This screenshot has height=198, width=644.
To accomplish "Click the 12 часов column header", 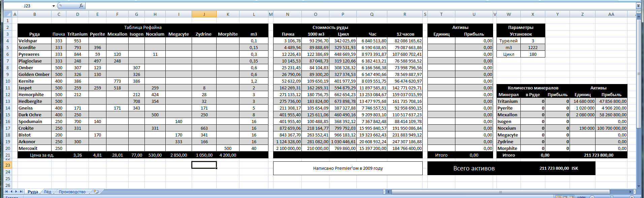I will coord(405,34).
